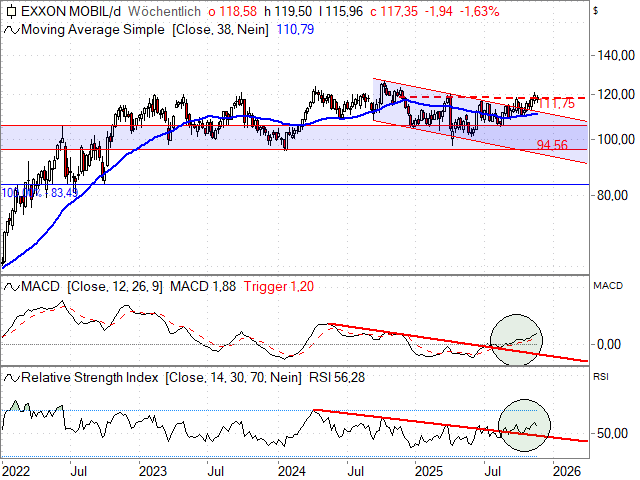This screenshot has height=480, width=640.
Task: Click the $ currency symbol on the axis
Action: [596, 11]
